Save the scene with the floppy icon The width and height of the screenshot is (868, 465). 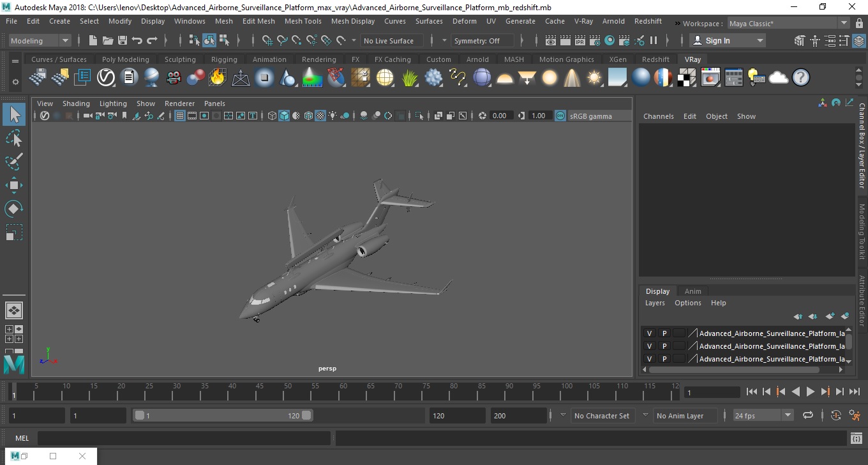(x=123, y=40)
